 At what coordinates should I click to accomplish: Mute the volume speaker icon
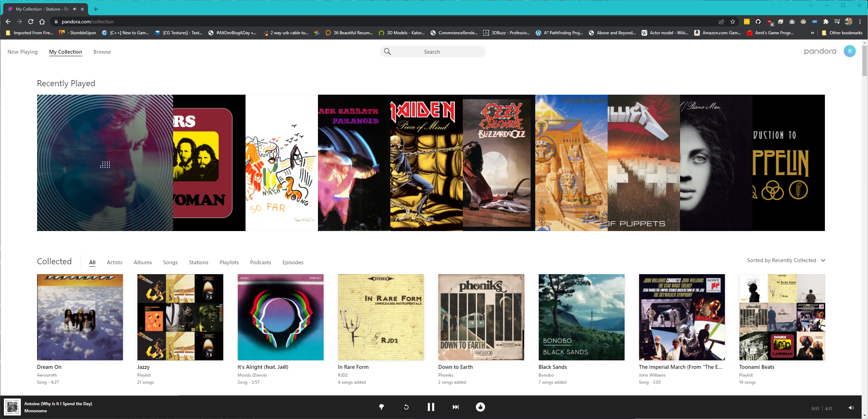click(x=851, y=408)
